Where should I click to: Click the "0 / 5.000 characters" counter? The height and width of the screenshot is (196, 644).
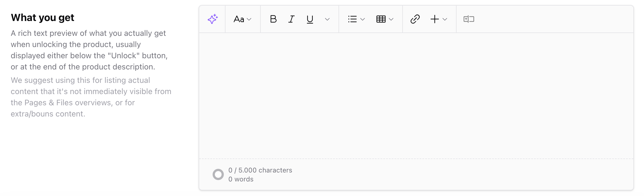pos(260,170)
